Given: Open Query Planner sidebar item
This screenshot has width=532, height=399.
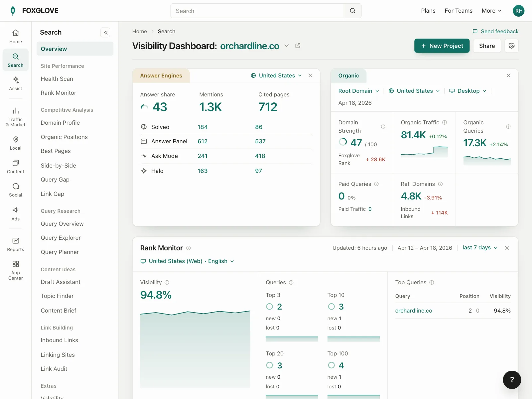Looking at the screenshot, I should coord(60,252).
